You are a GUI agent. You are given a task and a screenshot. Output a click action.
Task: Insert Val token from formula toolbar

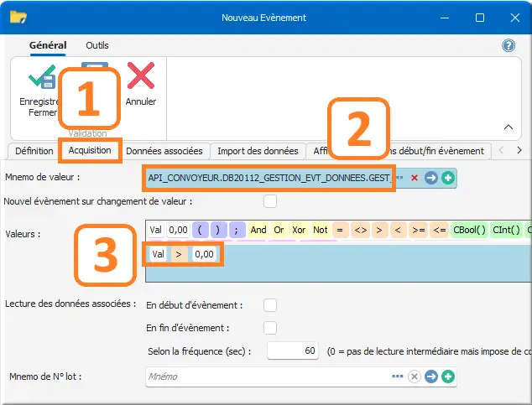pos(156,230)
